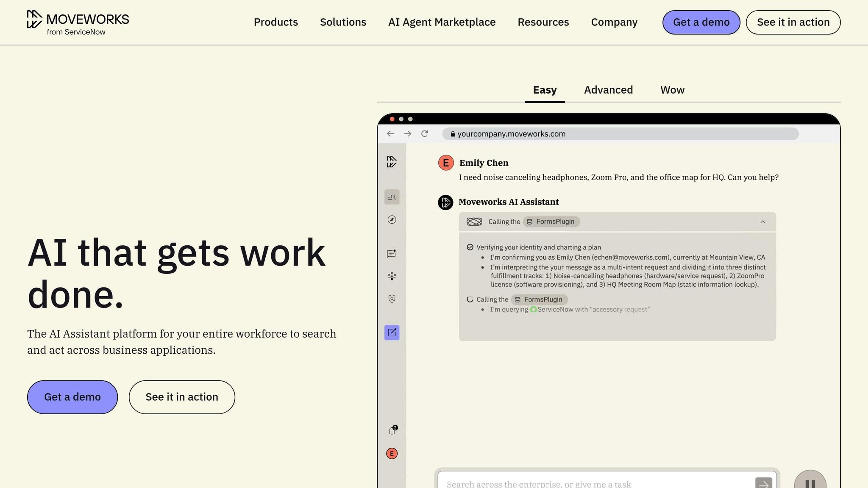Open the notifications bell showing 2 alerts
Screen dimensions: 868x488
coord(392,430)
